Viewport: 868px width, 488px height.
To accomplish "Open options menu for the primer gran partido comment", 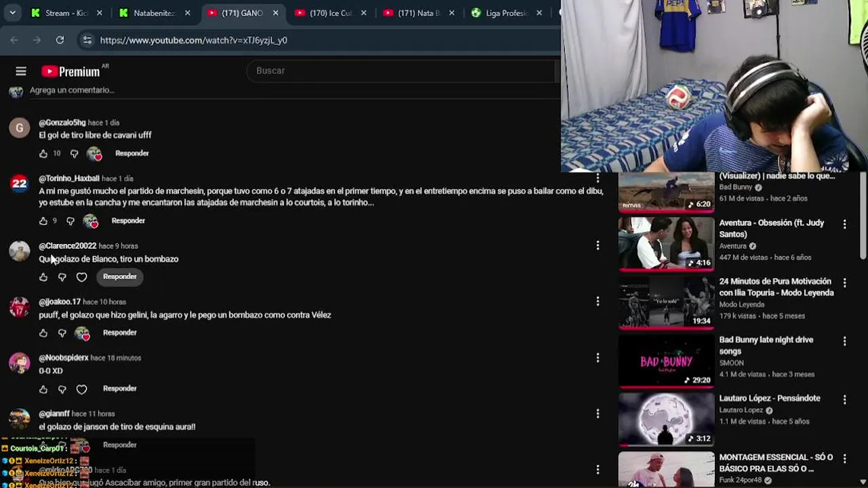I will pos(597,469).
